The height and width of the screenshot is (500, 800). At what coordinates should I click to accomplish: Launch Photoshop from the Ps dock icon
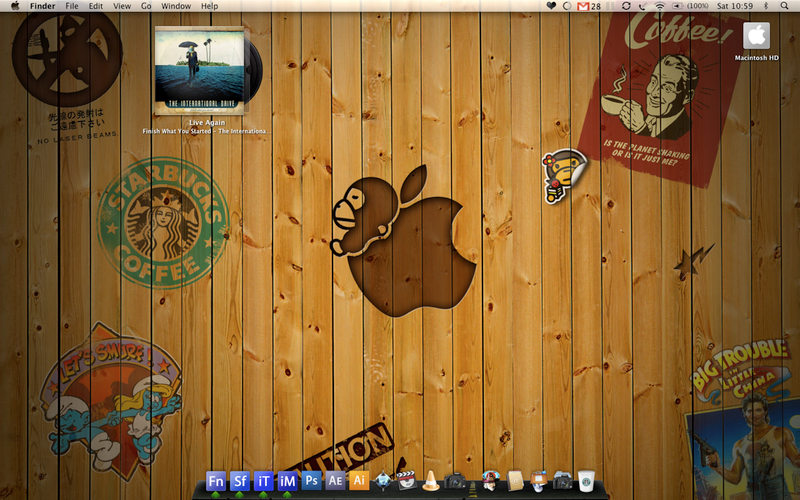tap(311, 481)
